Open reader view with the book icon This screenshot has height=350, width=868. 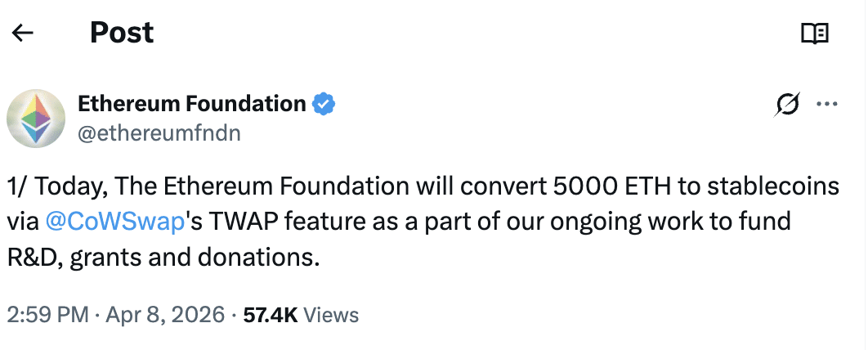click(814, 33)
